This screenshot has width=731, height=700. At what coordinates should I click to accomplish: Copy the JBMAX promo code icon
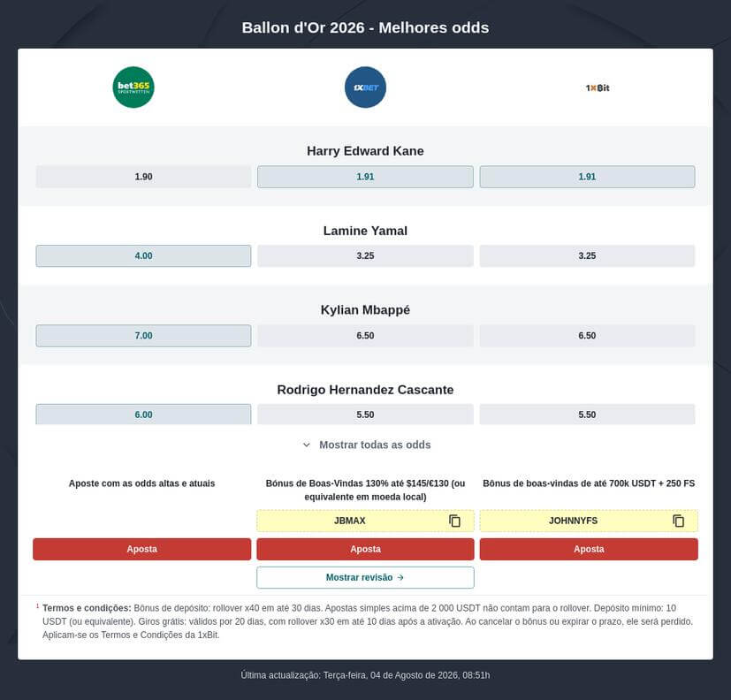click(x=454, y=521)
